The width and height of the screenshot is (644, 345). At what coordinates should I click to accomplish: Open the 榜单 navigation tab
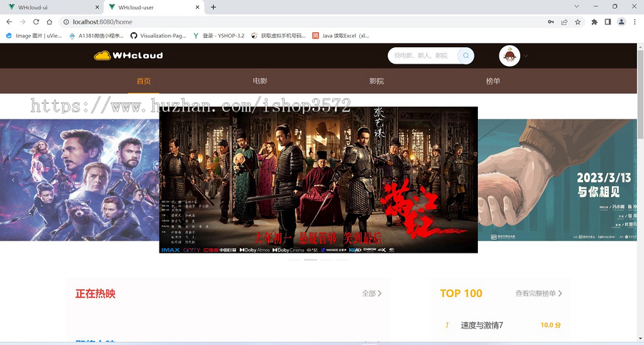click(x=493, y=81)
